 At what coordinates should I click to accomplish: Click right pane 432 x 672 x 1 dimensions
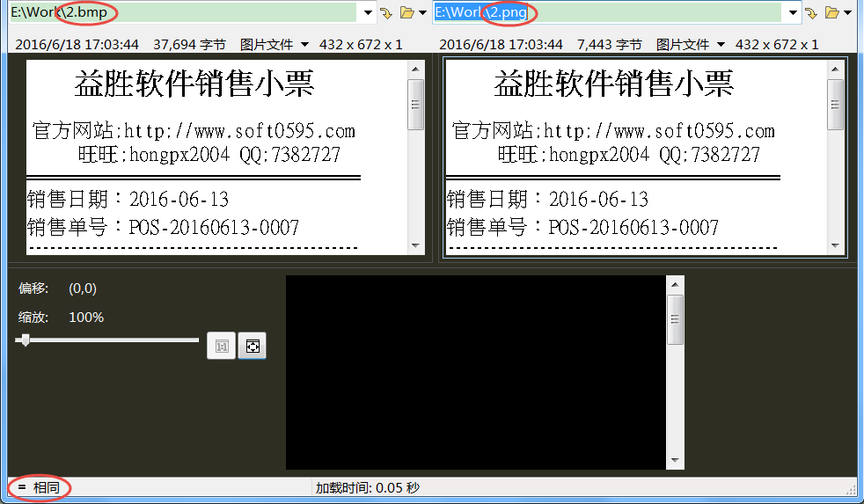tap(777, 45)
